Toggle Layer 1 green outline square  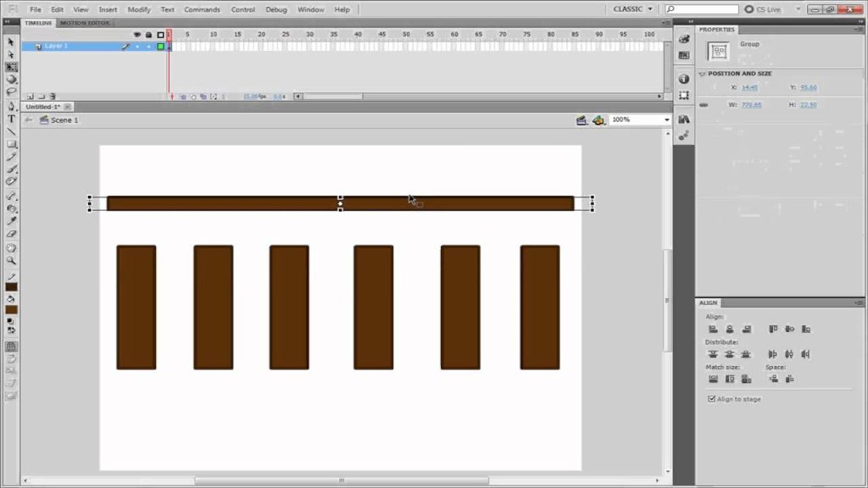pyautogui.click(x=160, y=47)
